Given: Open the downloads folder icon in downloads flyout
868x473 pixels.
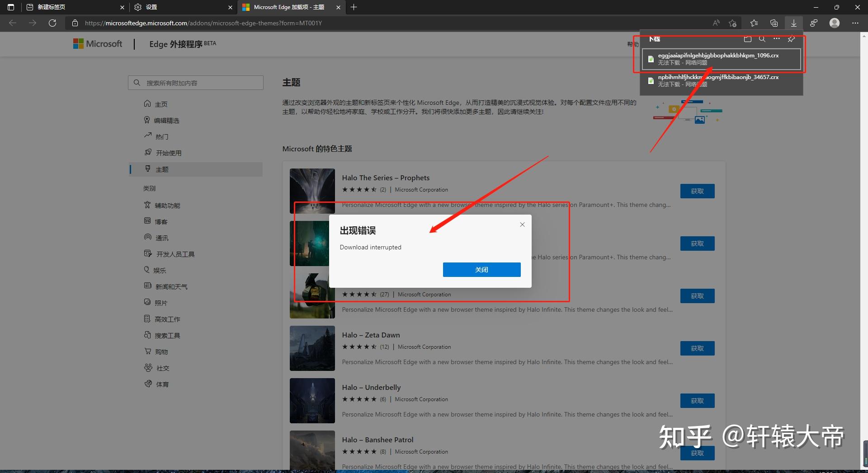Looking at the screenshot, I should click(x=747, y=39).
